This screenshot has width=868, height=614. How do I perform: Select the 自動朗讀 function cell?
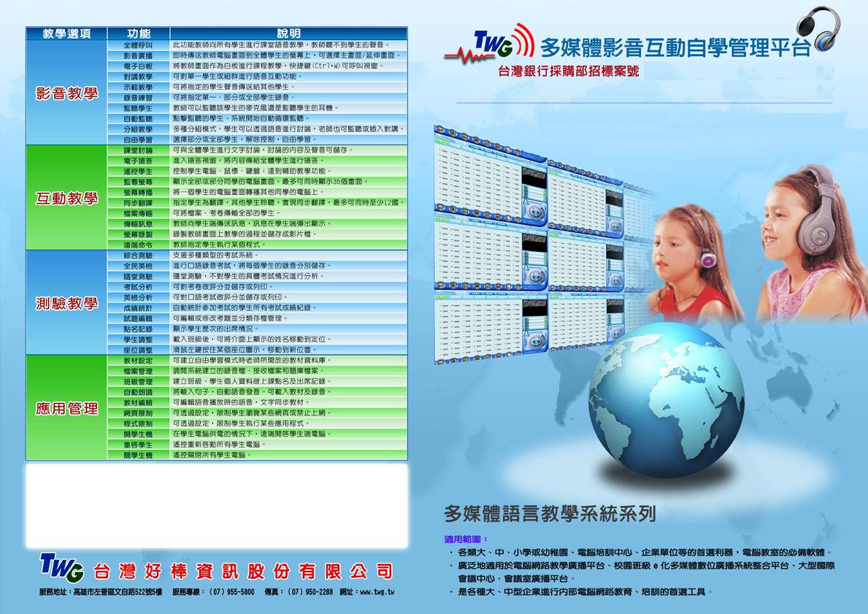pos(138,392)
